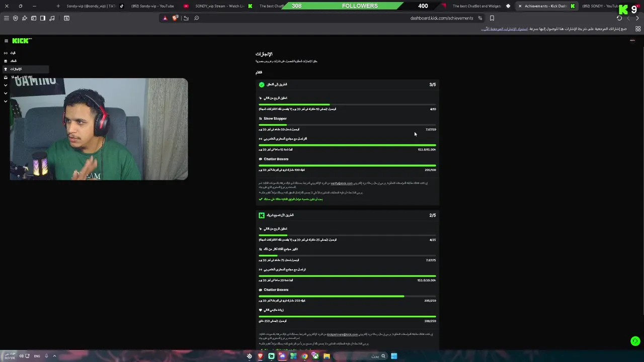Click the Show Stopper progress bar
This screenshot has width=644, height=362.
coord(347,125)
